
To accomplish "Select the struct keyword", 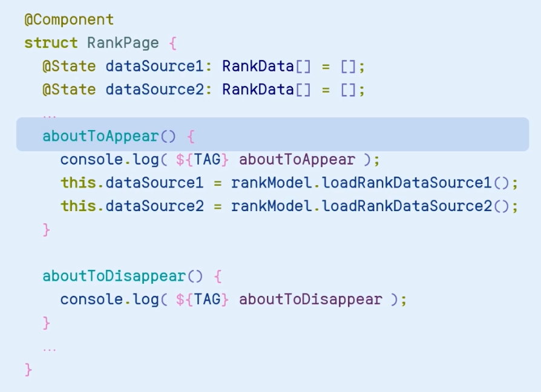I will click(51, 43).
